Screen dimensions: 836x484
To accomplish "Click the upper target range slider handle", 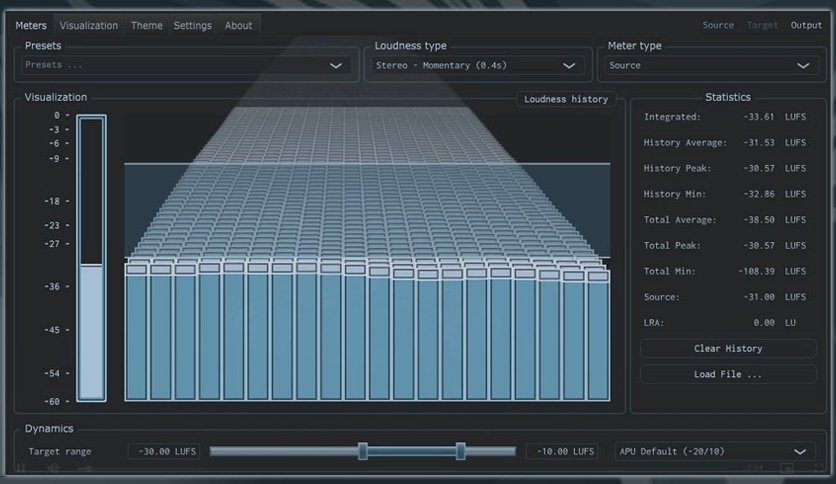I will (461, 451).
